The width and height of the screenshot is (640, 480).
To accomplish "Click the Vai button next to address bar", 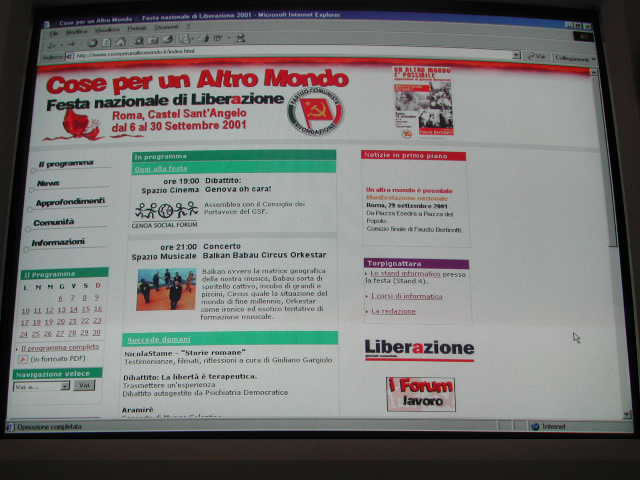I will click(x=537, y=56).
